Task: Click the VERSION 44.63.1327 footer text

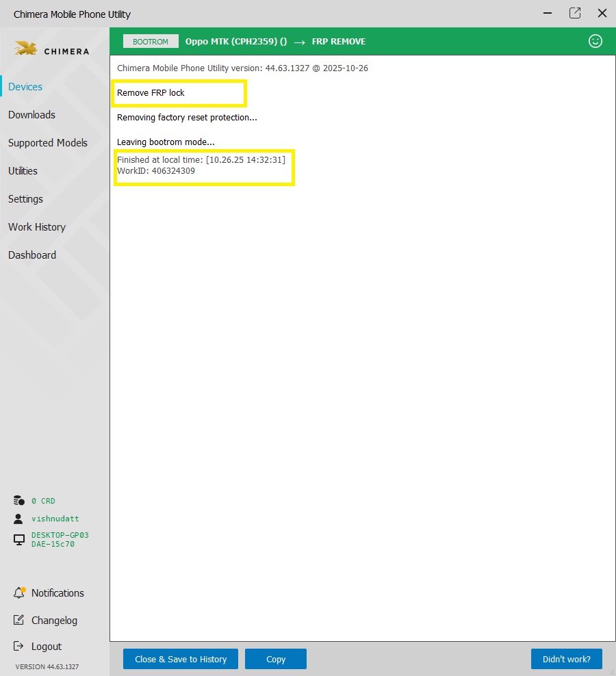Action: point(47,666)
